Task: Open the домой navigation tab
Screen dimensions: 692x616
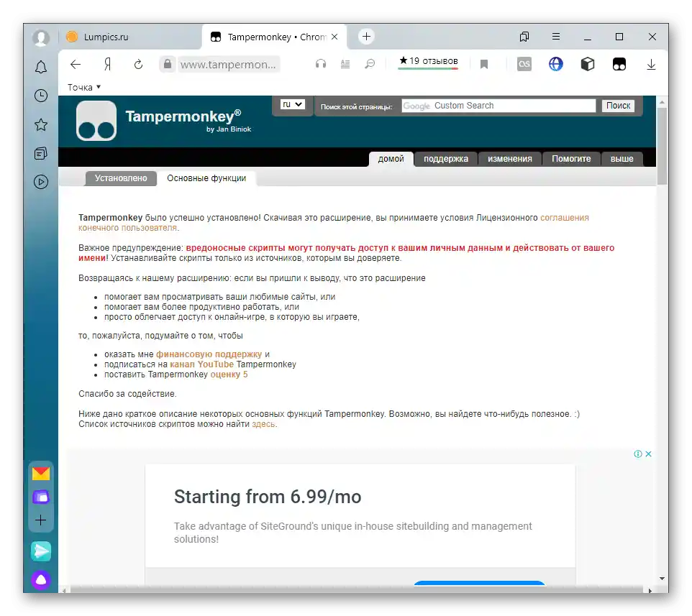Action: click(x=391, y=159)
